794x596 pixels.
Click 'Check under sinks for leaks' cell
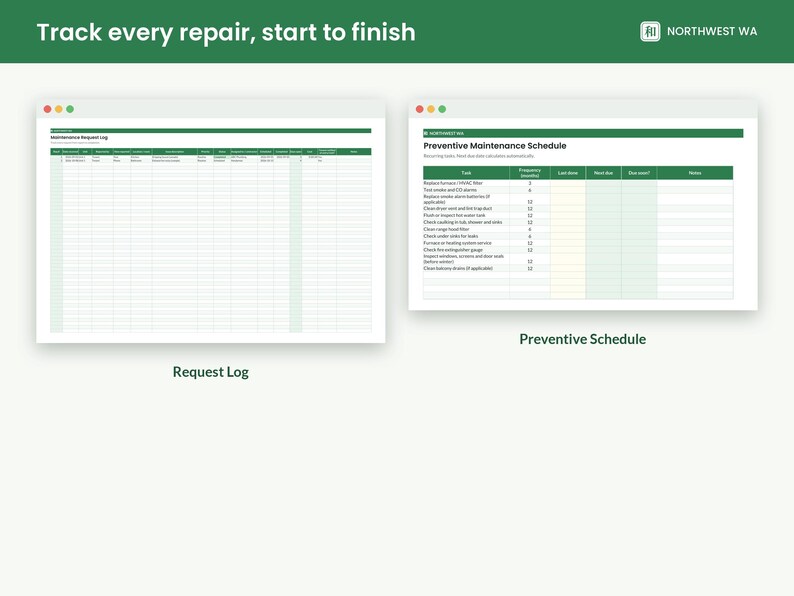(x=466, y=236)
